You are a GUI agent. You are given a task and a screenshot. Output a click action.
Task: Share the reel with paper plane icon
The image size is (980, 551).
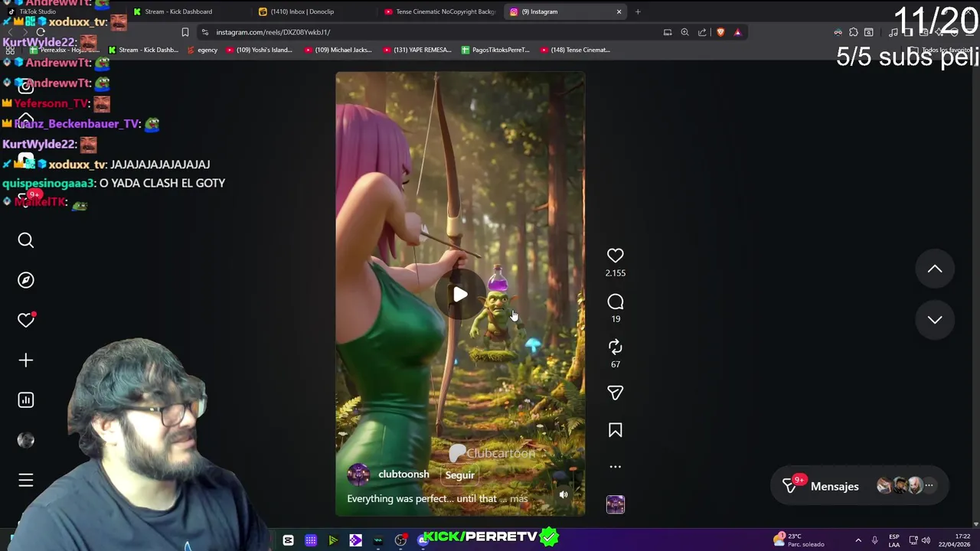click(616, 393)
